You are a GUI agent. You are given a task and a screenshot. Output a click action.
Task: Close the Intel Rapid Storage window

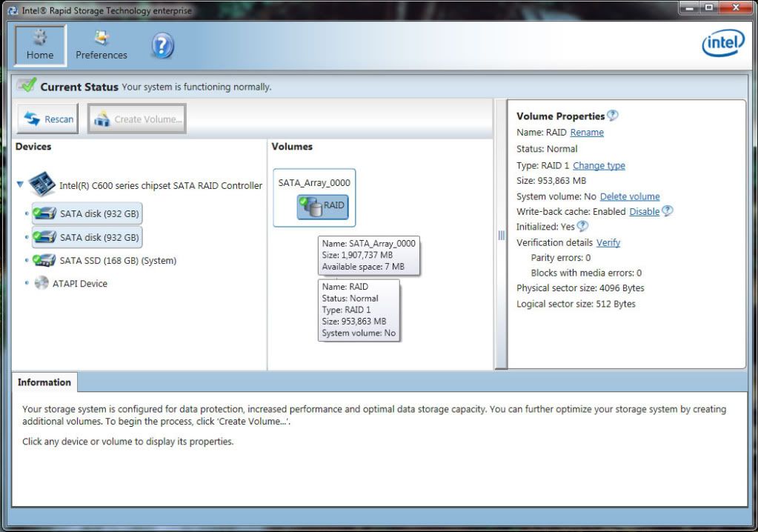click(736, 7)
